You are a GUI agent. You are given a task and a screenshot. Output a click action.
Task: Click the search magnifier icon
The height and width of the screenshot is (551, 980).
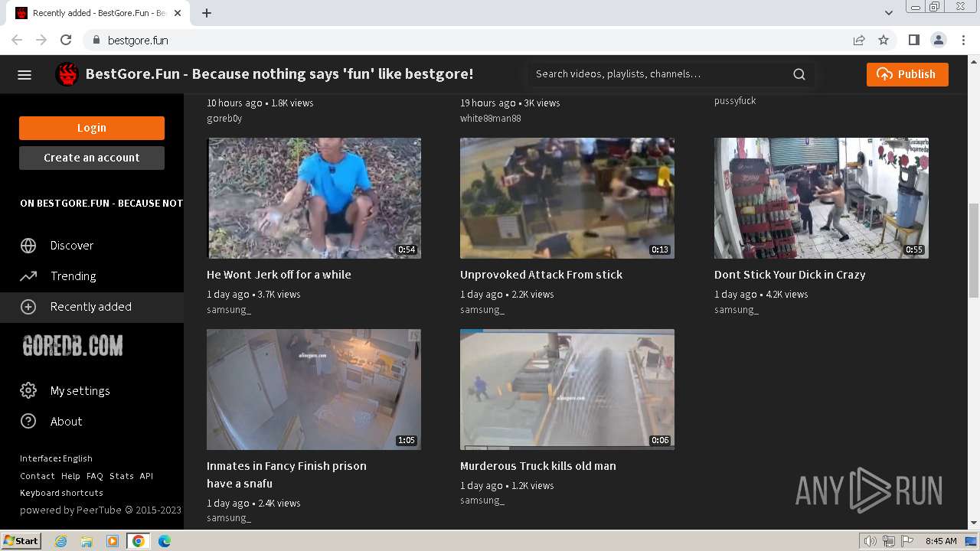pos(799,74)
